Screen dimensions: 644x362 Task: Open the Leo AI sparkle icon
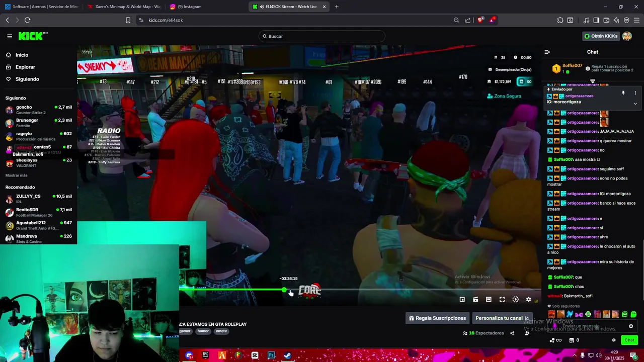pyautogui.click(x=616, y=20)
